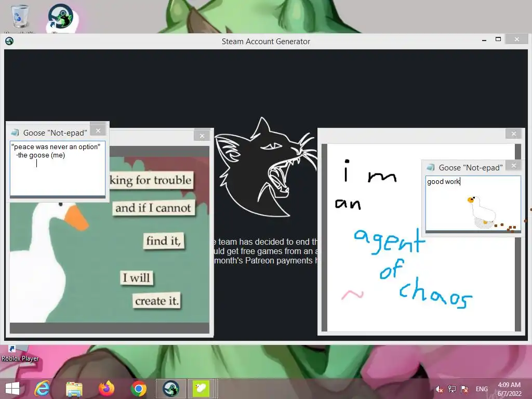Switch to Steam Account Generator taskbar item

(x=170, y=389)
